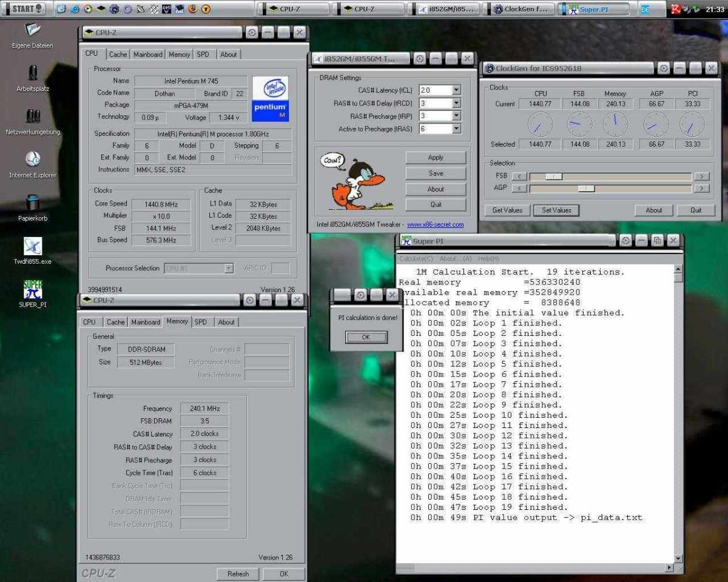The width and height of the screenshot is (728, 582).
Task: Click the About button in ClockGen
Action: pyautogui.click(x=654, y=210)
